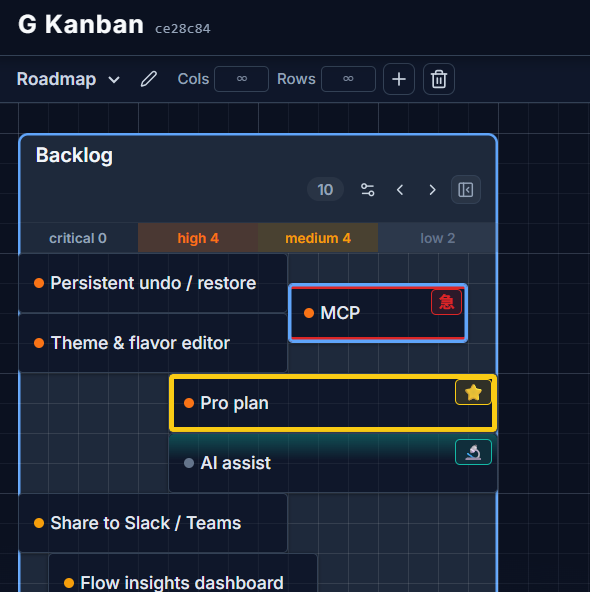The image size is (590, 592).
Task: Move Backlog column right with chevron
Action: coord(433,190)
